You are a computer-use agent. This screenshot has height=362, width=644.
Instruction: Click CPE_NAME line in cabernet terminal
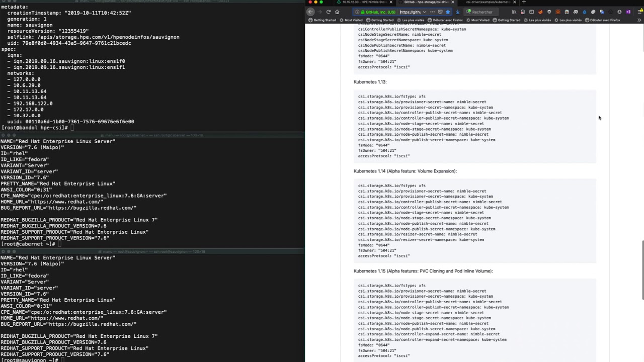click(84, 196)
